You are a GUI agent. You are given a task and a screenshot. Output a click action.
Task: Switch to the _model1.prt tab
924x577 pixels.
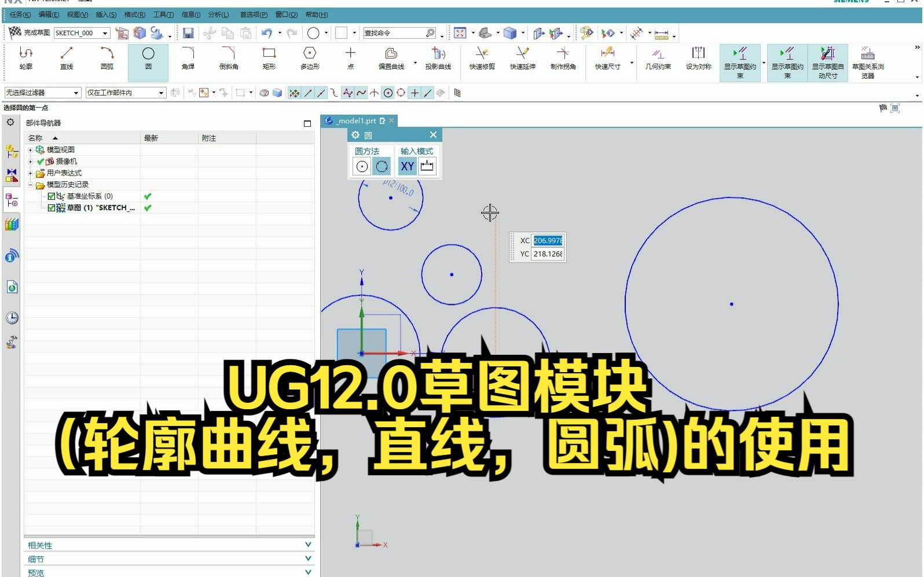[356, 120]
